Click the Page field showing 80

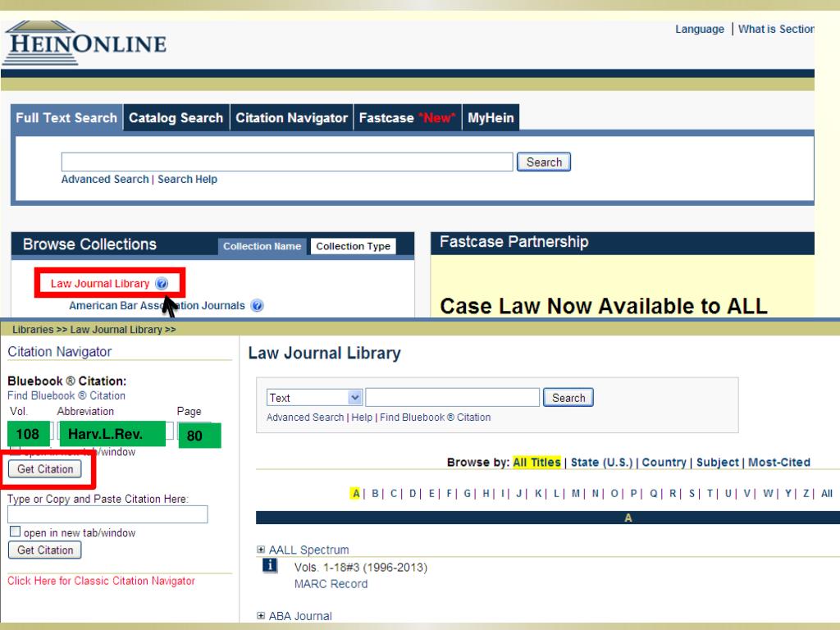pos(200,435)
